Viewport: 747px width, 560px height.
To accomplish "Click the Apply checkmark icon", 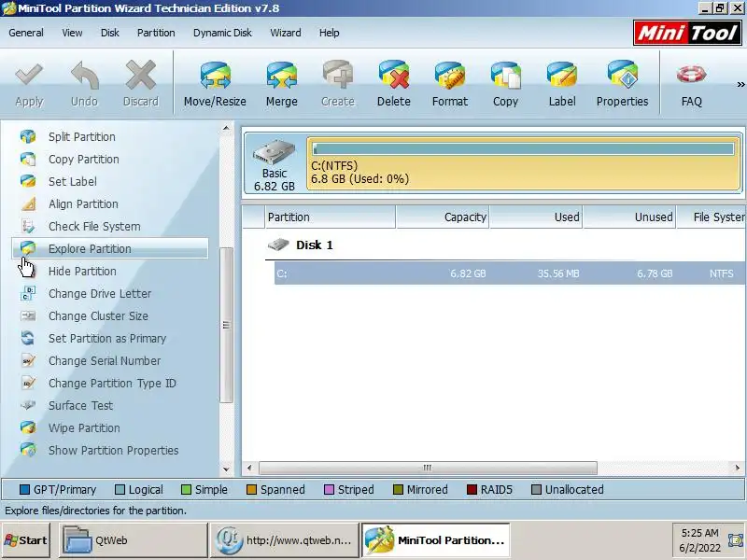I will point(29,75).
